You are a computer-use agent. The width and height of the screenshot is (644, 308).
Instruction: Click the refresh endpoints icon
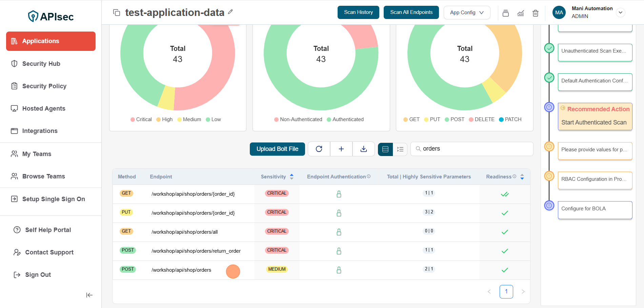[x=319, y=149]
